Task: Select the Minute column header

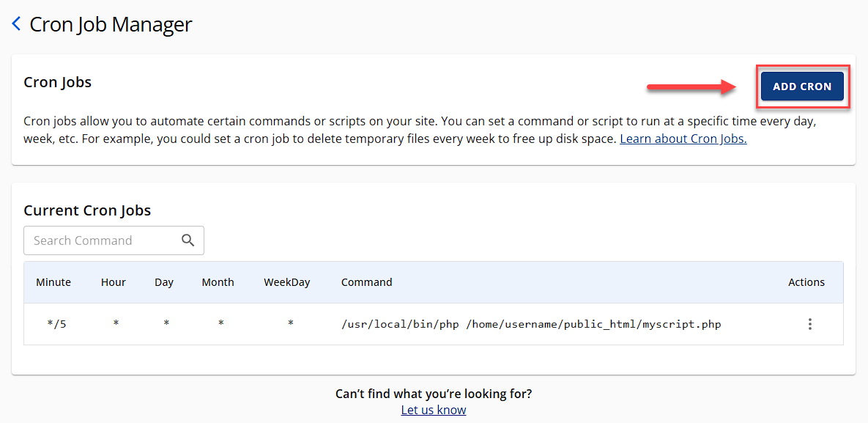Action: point(53,282)
